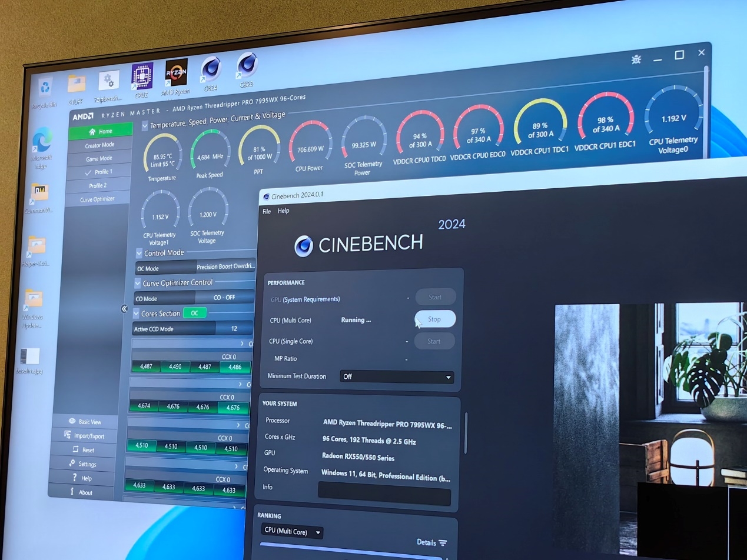This screenshot has height=560, width=747.
Task: Open Minimum Test Duration dropdown
Action: (x=397, y=377)
